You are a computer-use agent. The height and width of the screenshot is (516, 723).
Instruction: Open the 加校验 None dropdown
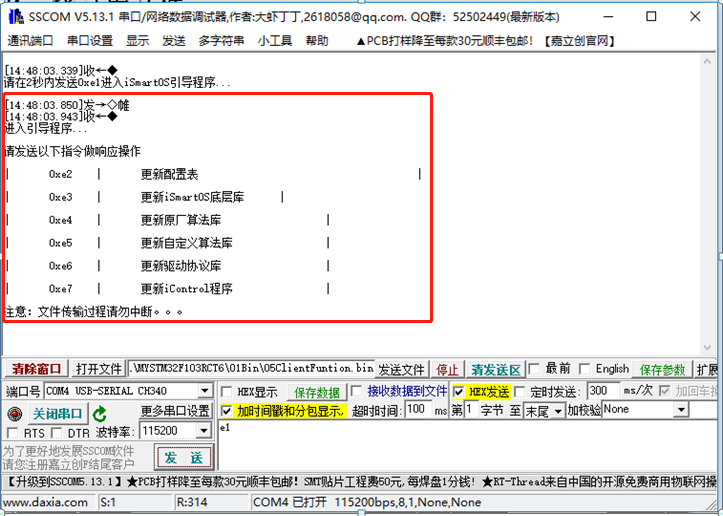(x=681, y=410)
